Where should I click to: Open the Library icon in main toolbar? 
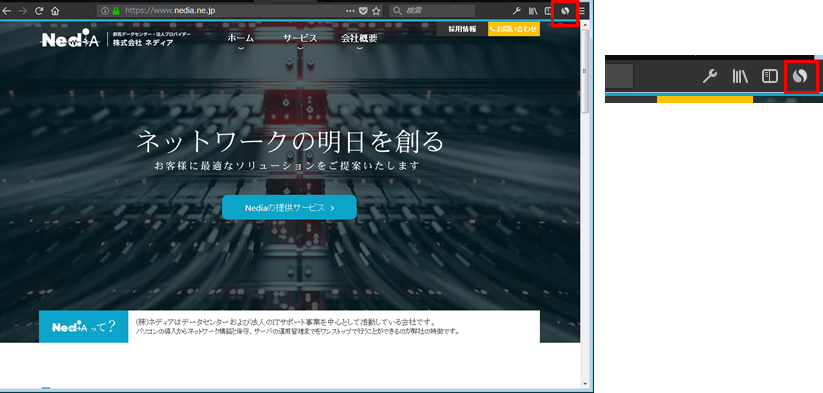[533, 10]
